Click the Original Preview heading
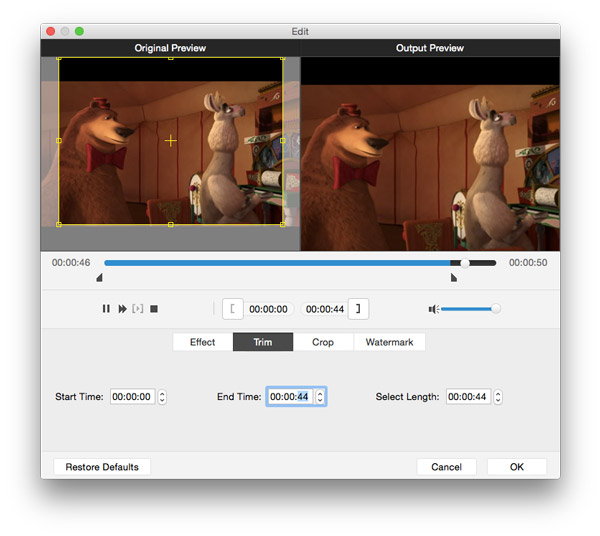 (x=170, y=48)
